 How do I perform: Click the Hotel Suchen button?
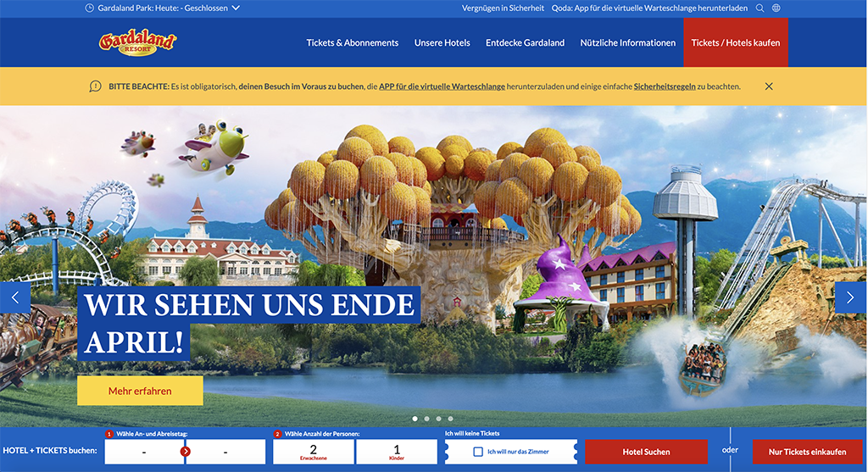pyautogui.click(x=646, y=452)
